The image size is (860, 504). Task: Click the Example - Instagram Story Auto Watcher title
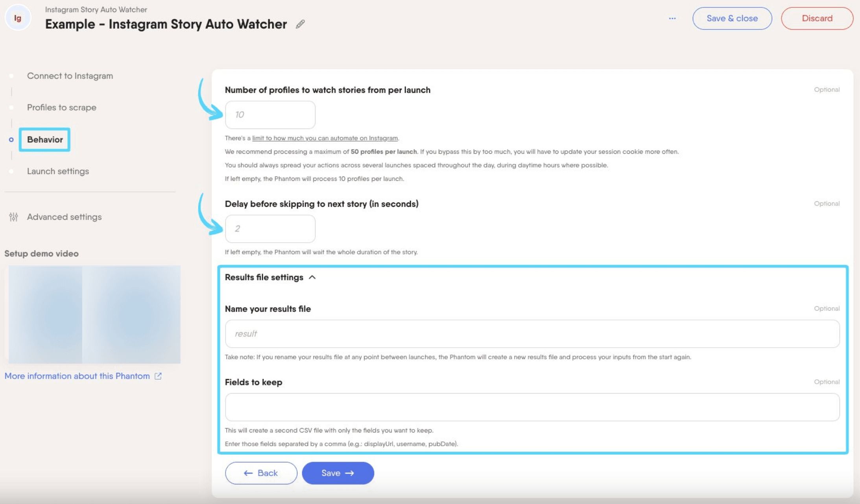click(166, 24)
